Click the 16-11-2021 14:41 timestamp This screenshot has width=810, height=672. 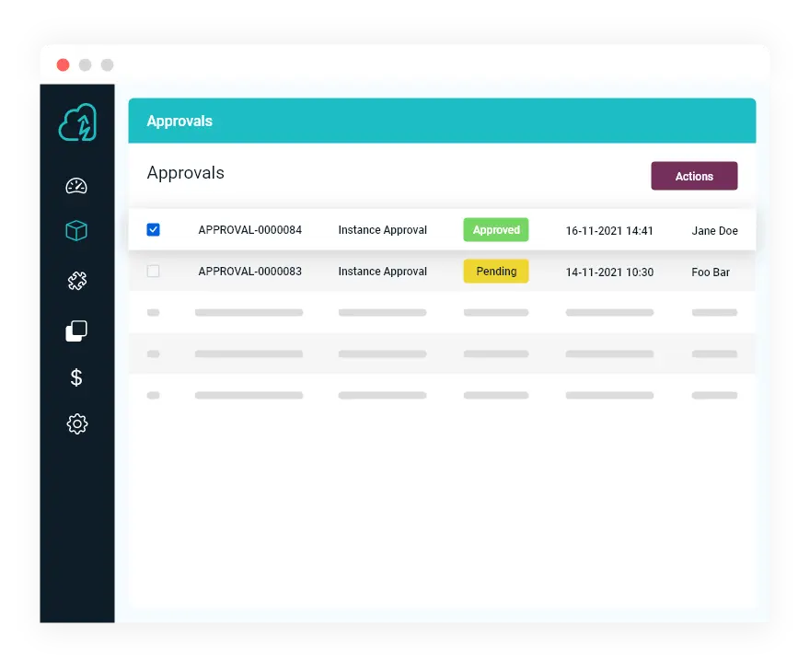(x=609, y=230)
